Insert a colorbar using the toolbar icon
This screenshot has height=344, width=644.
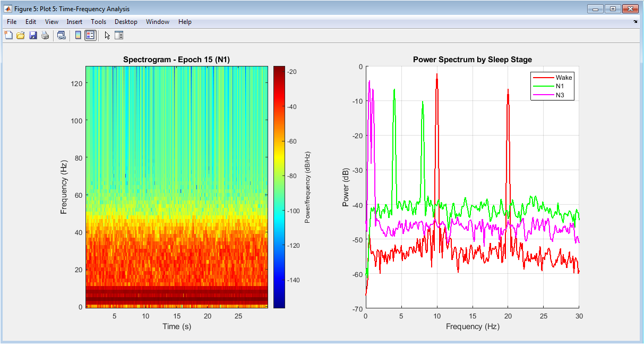(x=78, y=36)
